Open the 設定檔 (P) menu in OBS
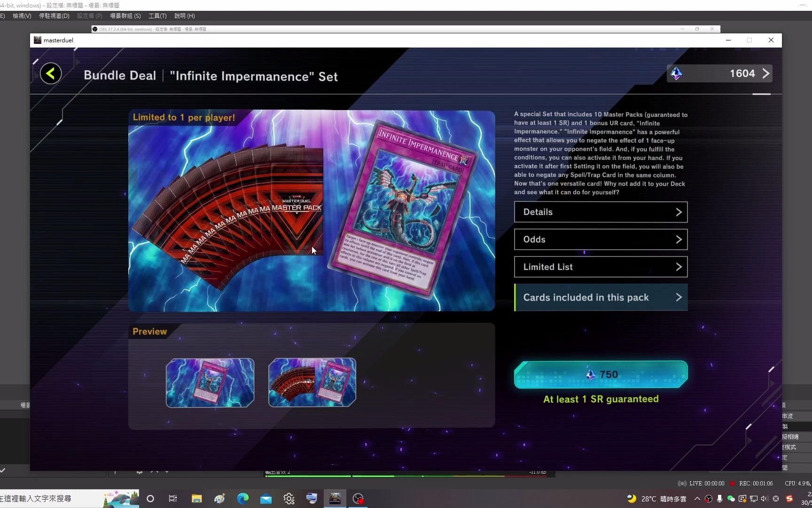This screenshot has height=508, width=812. click(89, 16)
